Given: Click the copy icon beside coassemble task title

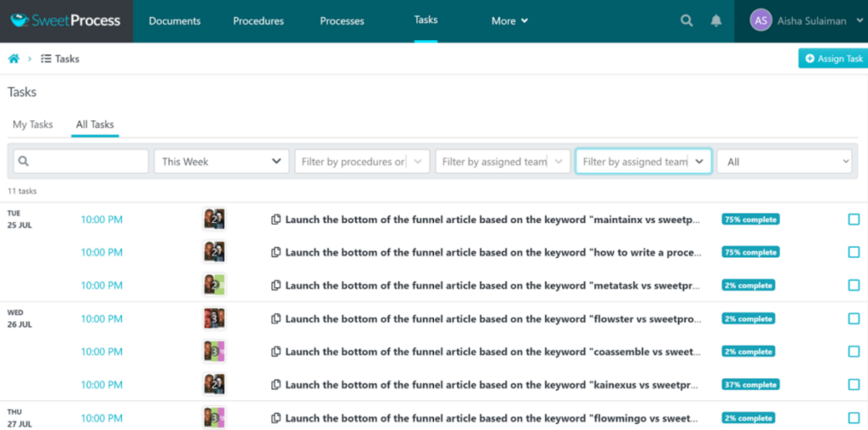Looking at the screenshot, I should tap(275, 351).
